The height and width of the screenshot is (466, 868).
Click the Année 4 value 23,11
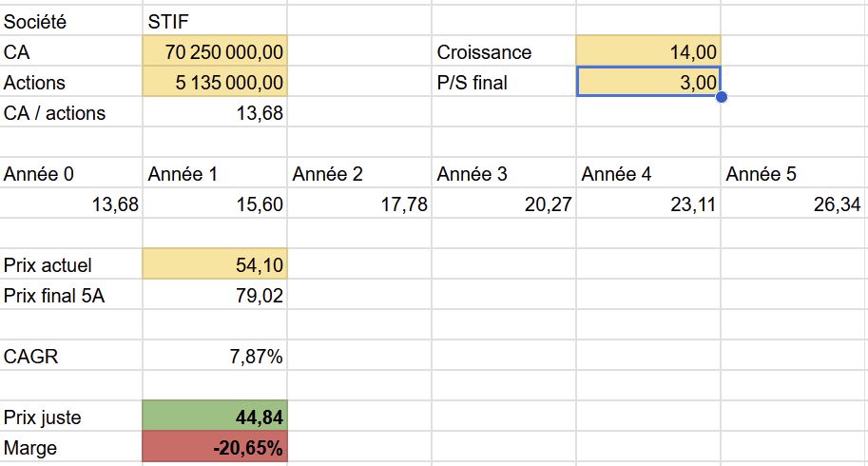tap(648, 204)
